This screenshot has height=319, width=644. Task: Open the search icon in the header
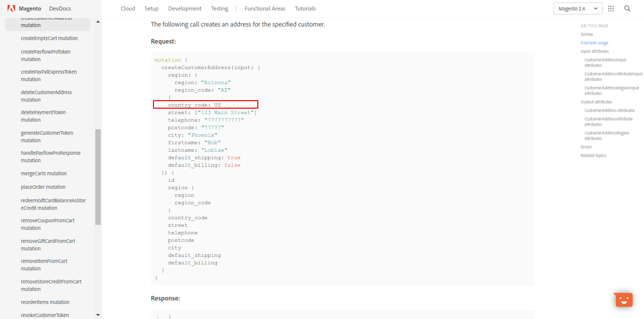tap(627, 8)
